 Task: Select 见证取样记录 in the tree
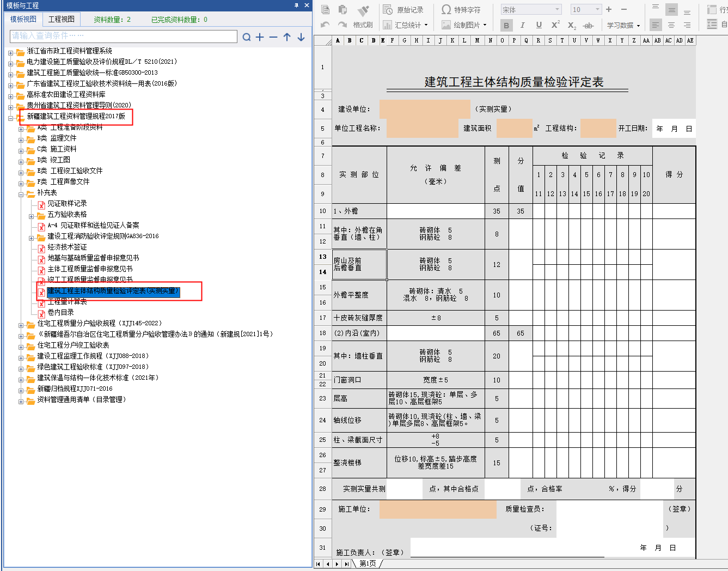(x=67, y=203)
